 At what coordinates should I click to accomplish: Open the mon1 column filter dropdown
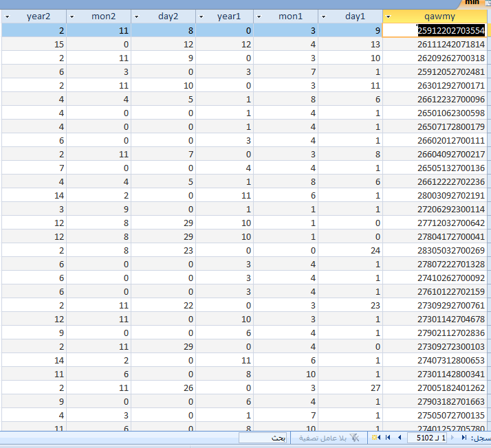pyautogui.click(x=259, y=16)
